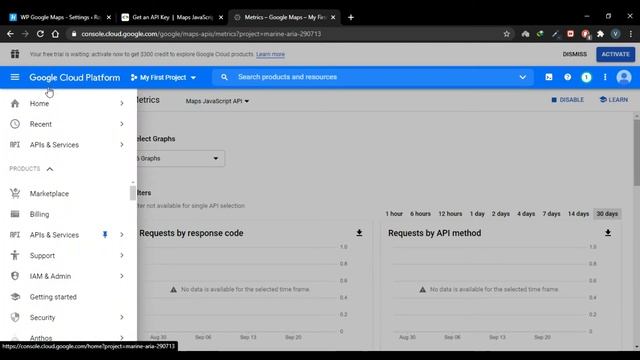This screenshot has height=360, width=640.
Task: Open Marketplace from the menu
Action: click(49, 193)
